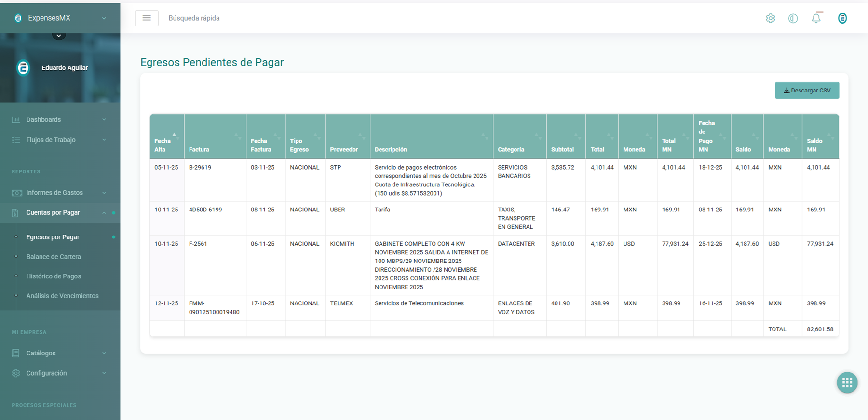Viewport: 868px width, 420px height.
Task: Open the notifications bell
Action: click(816, 18)
